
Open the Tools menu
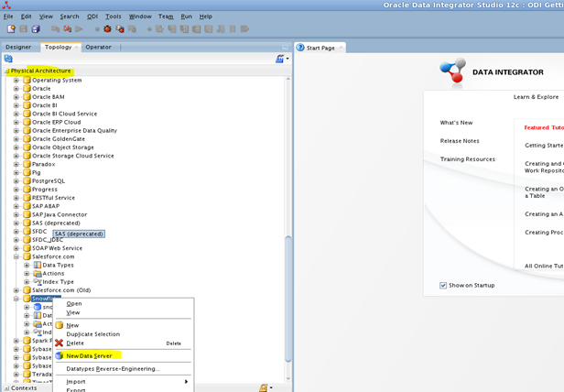114,16
